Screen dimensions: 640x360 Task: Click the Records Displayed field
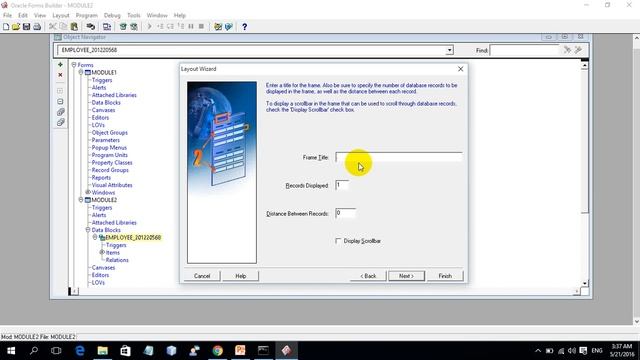[342, 185]
